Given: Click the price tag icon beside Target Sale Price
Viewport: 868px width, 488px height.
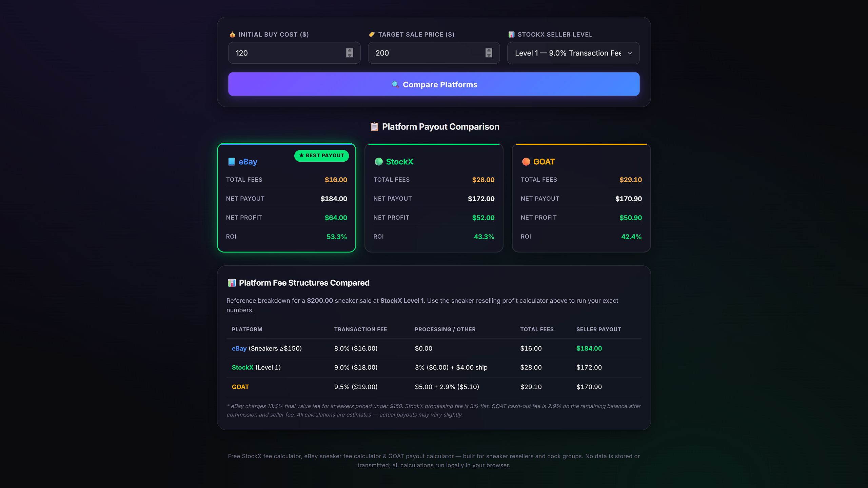Looking at the screenshot, I should (x=372, y=35).
